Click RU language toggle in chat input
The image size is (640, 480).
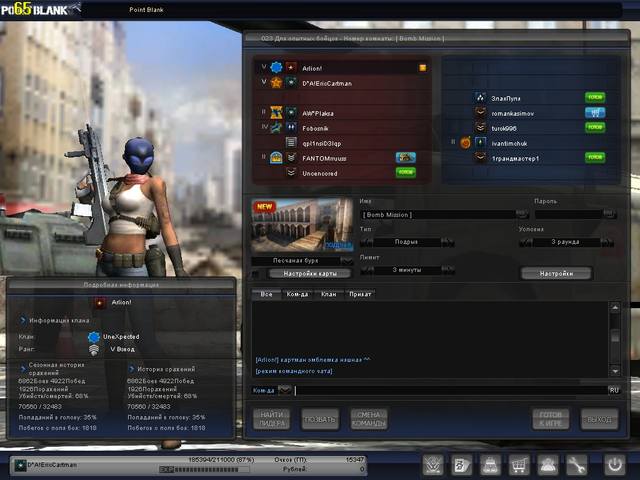pyautogui.click(x=614, y=390)
